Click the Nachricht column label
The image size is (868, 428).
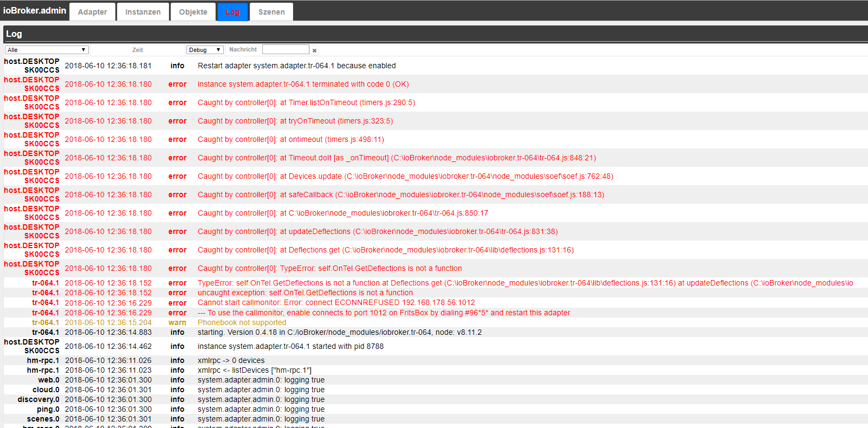(243, 49)
